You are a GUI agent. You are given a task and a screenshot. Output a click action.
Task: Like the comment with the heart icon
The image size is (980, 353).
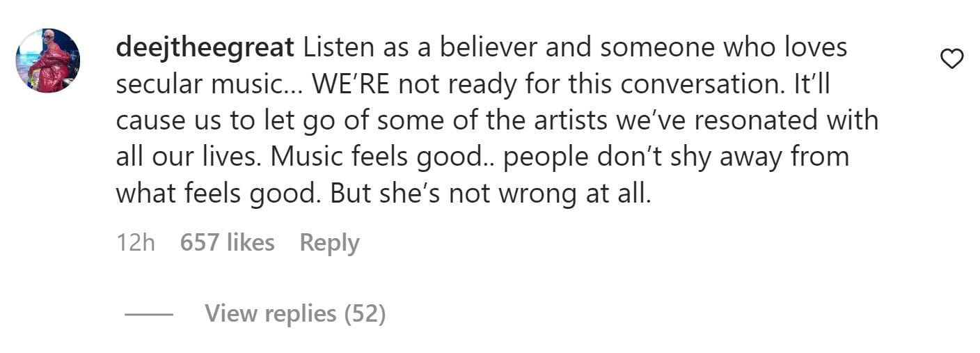coord(951,60)
